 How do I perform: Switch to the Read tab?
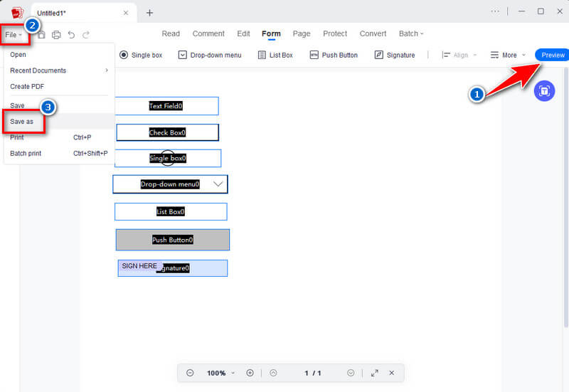(x=171, y=33)
